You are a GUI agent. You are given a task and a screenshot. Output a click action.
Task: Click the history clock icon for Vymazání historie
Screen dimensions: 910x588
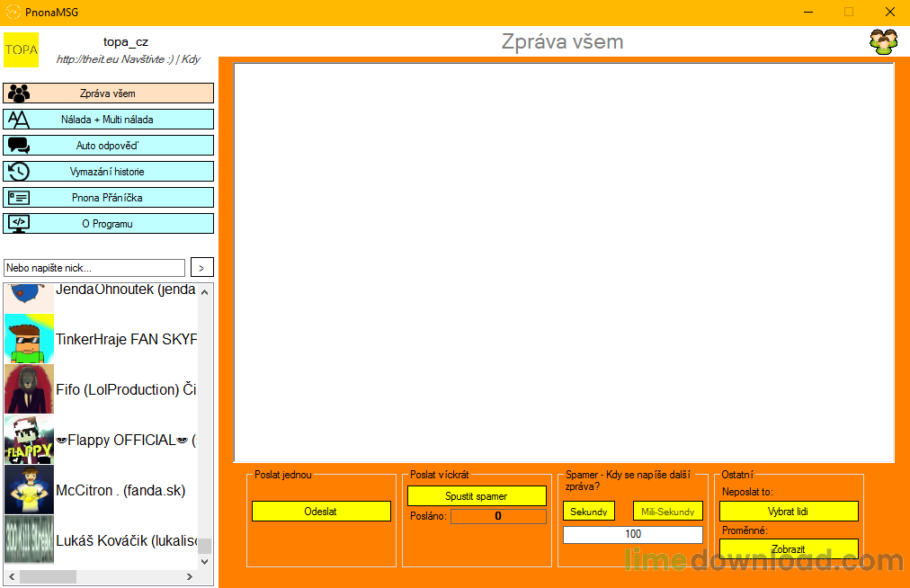tap(19, 172)
